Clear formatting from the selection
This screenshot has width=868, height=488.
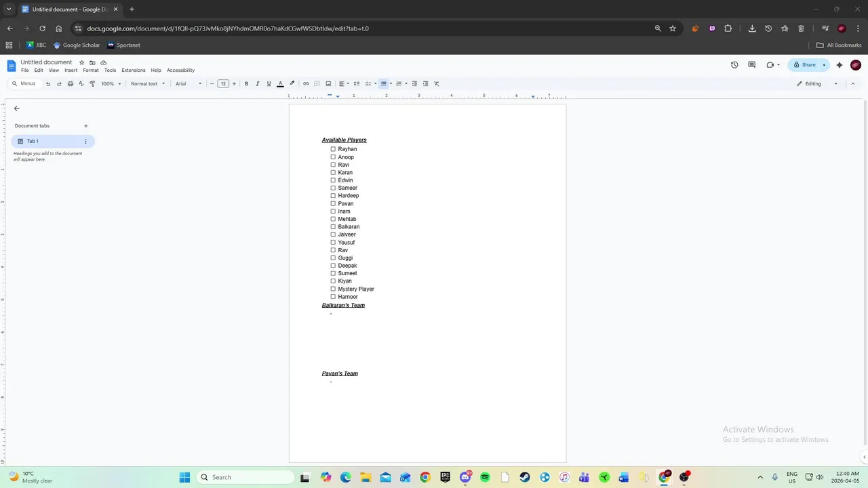[437, 84]
